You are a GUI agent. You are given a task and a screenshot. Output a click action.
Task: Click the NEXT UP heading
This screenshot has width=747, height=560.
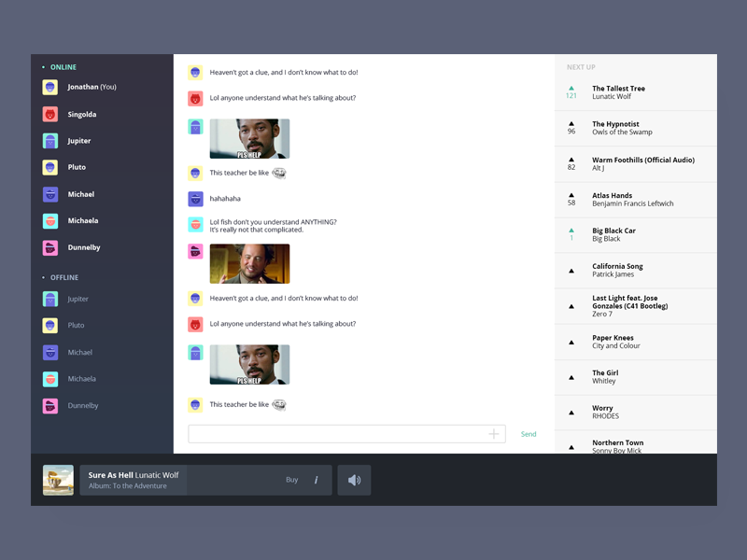(581, 67)
